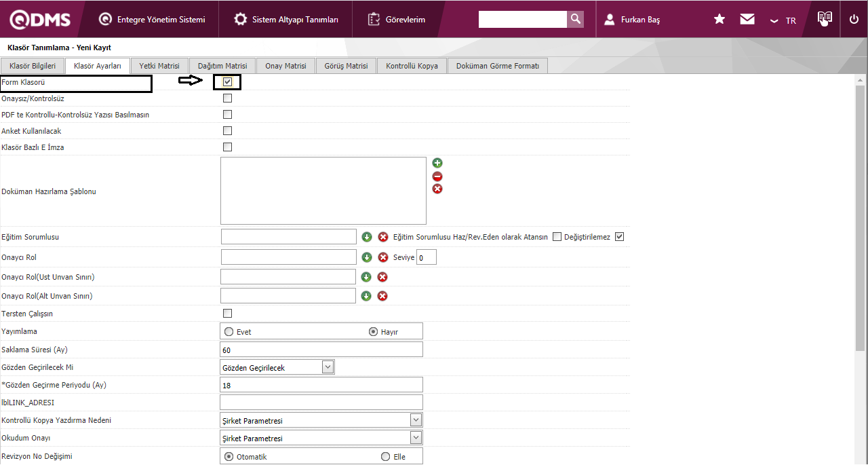Clear Eğitim Sorumlusu with red X icon
Screen dimensions: 868x465
tap(383, 237)
